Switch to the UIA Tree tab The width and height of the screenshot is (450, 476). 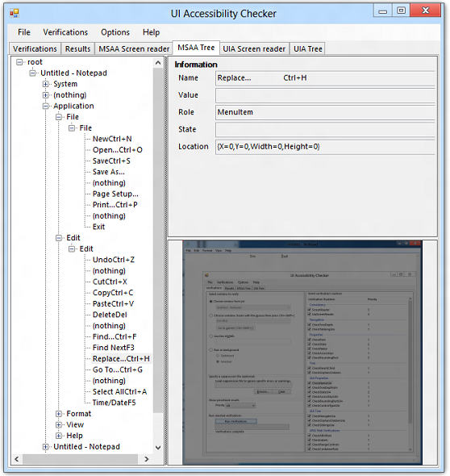point(307,48)
